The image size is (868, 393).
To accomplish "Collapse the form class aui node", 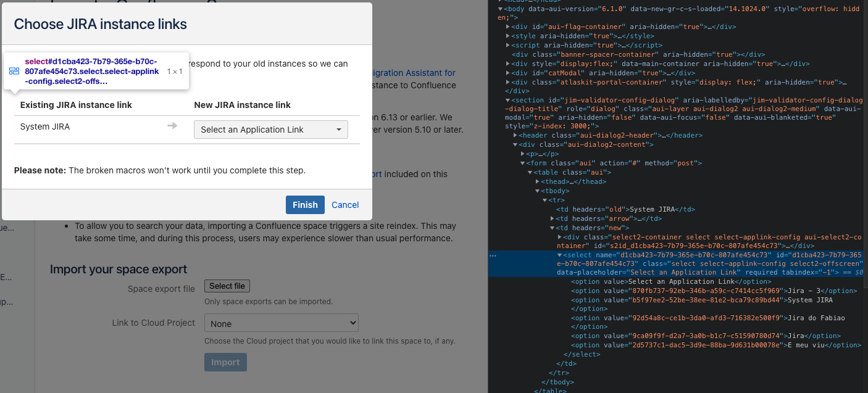I will pyautogui.click(x=523, y=163).
